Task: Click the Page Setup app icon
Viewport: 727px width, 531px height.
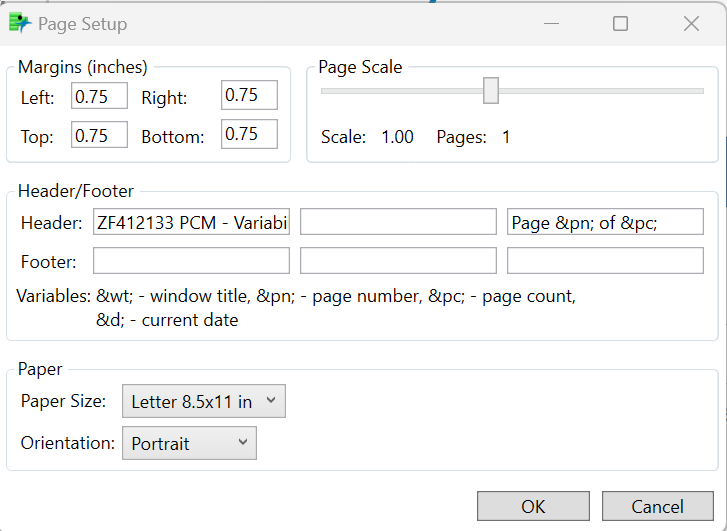Action: coord(19,23)
